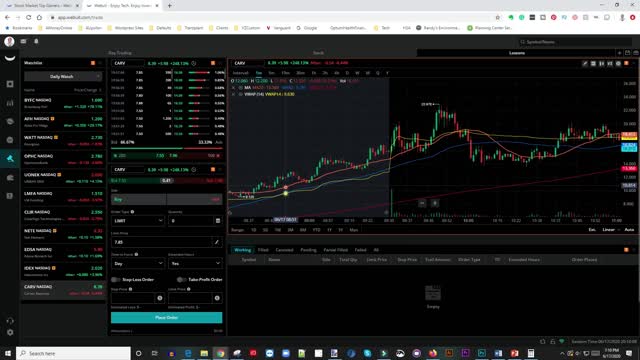Click the orange icon in CARV order panel
Screen dimensions: 640x360
click(x=213, y=169)
